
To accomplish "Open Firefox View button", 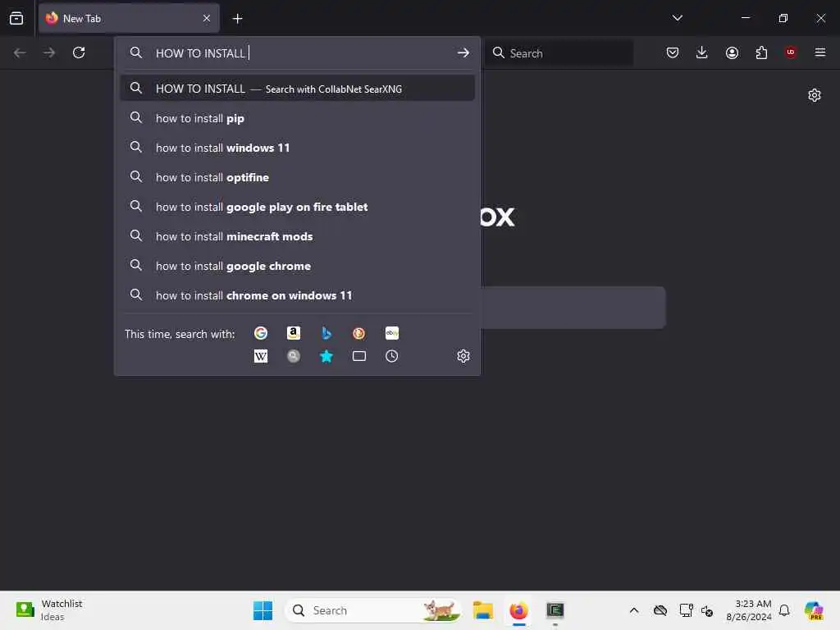I will pos(16,18).
